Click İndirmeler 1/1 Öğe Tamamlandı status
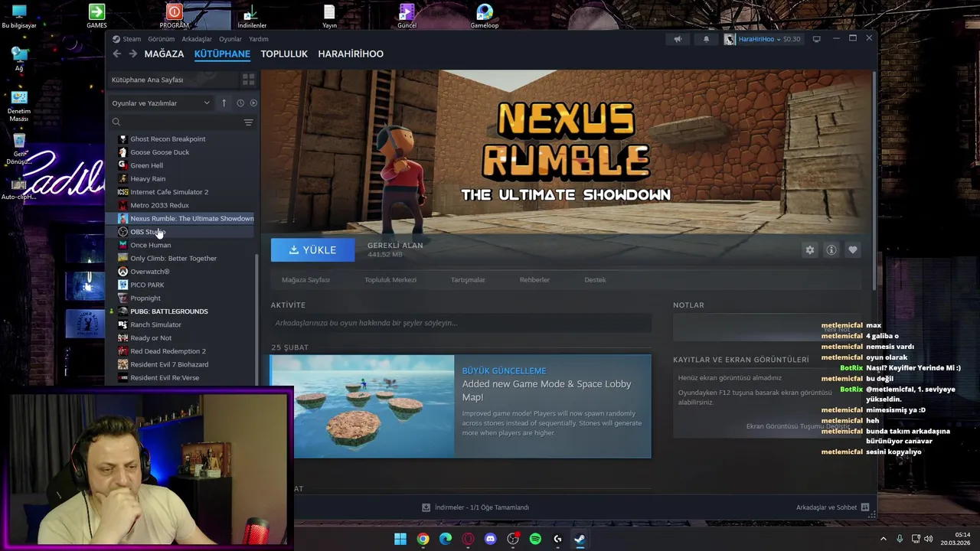This screenshot has width=980, height=551. click(482, 507)
